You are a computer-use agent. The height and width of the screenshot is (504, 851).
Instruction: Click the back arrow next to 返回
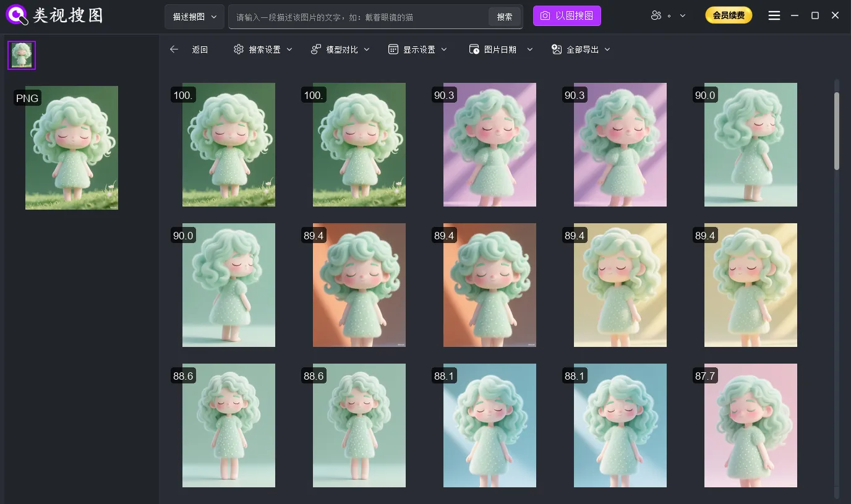174,49
